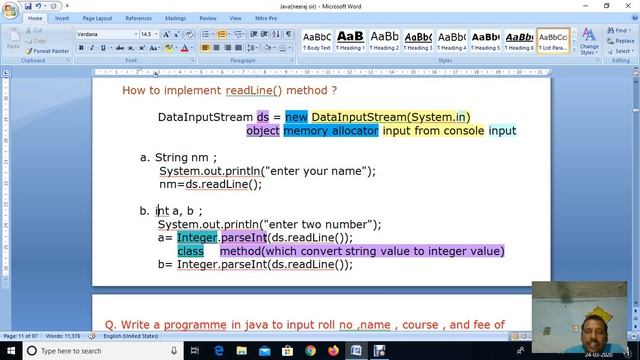Open the Verdana font name dropdown
The height and width of the screenshot is (360, 640).
(x=136, y=34)
